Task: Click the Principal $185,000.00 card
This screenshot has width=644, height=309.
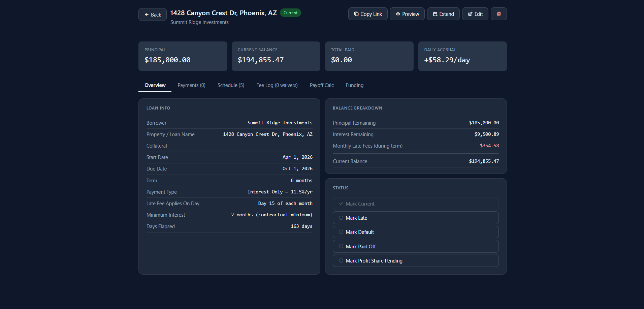Action: click(183, 56)
